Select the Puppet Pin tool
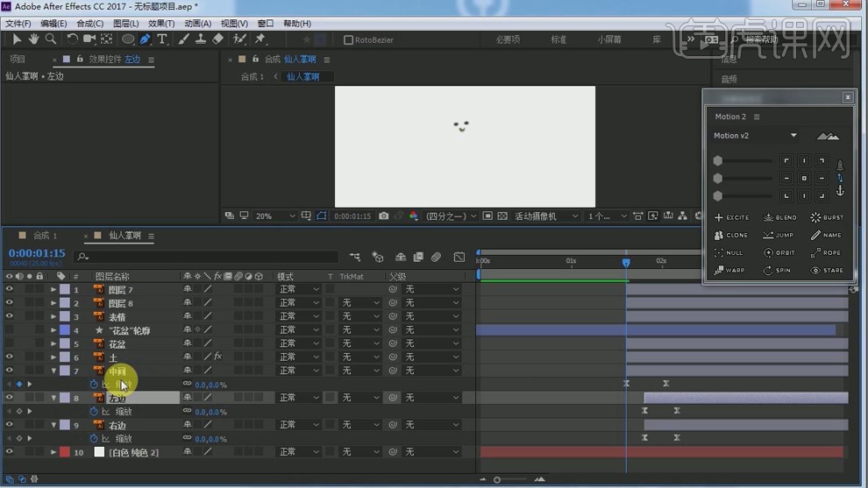This screenshot has height=488, width=868. (260, 39)
